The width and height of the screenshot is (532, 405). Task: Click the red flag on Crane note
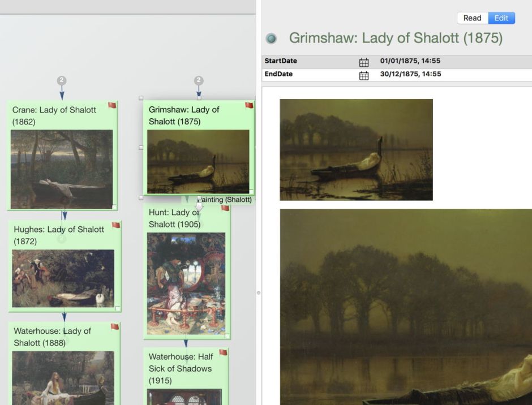coord(112,105)
